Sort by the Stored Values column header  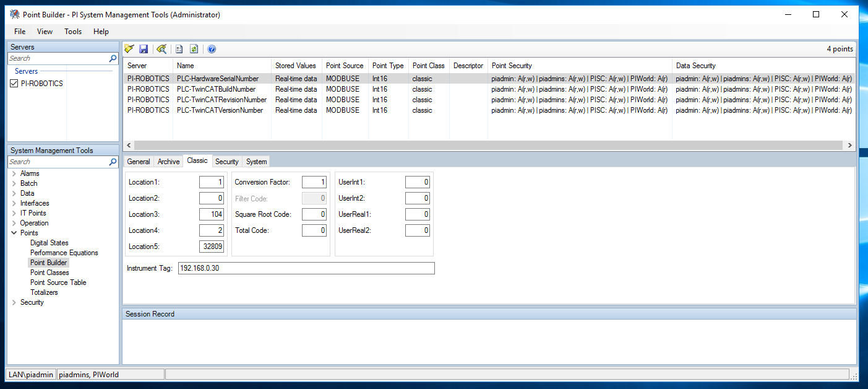[296, 66]
